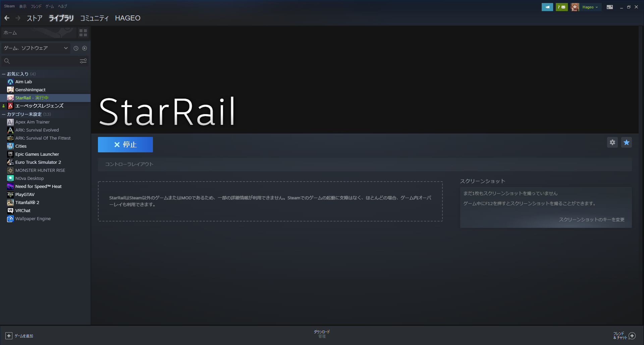Click the play-filter icon beside the clock
The height and width of the screenshot is (345, 644).
coord(85,48)
